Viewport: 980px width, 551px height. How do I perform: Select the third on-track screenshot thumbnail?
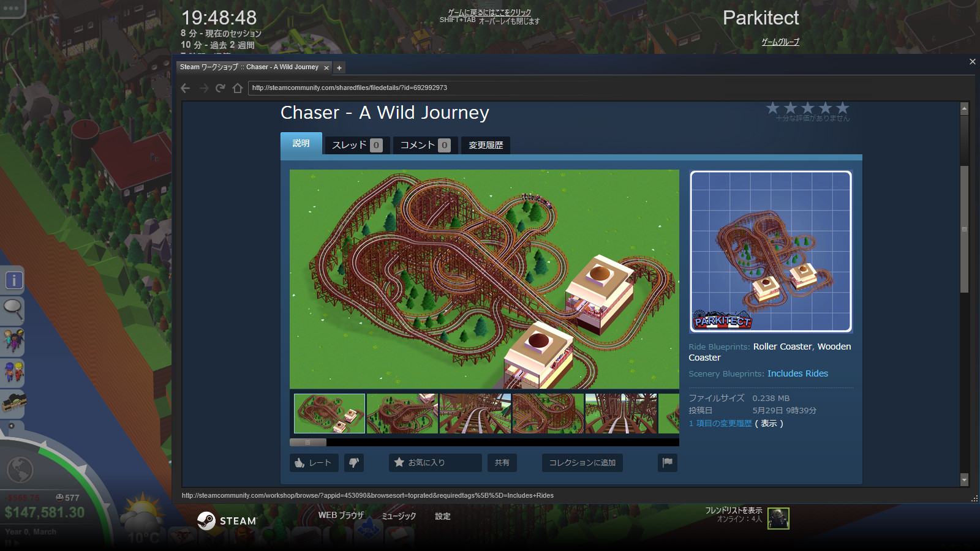click(475, 414)
